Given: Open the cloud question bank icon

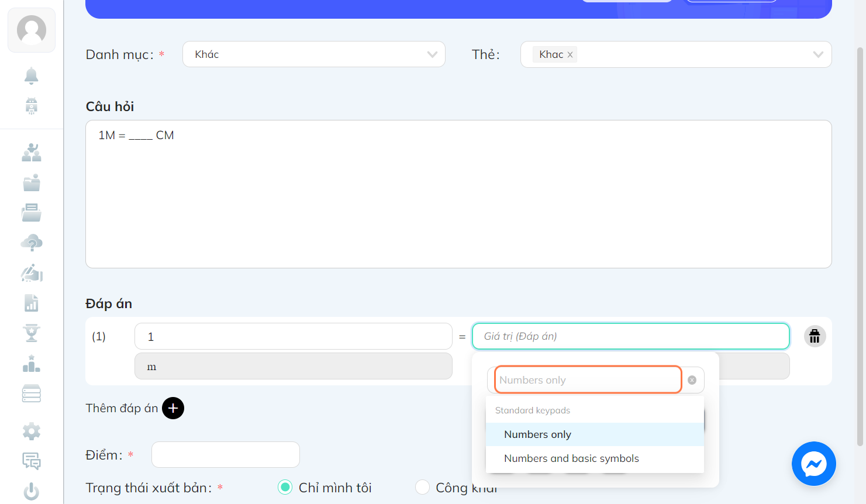Looking at the screenshot, I should [x=32, y=243].
